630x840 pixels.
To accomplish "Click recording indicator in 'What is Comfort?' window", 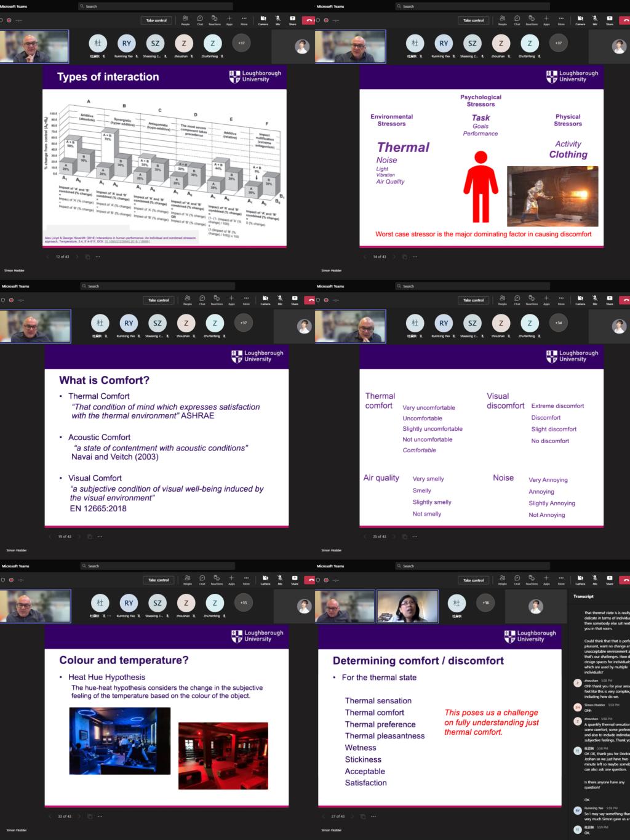I will click(x=11, y=300).
